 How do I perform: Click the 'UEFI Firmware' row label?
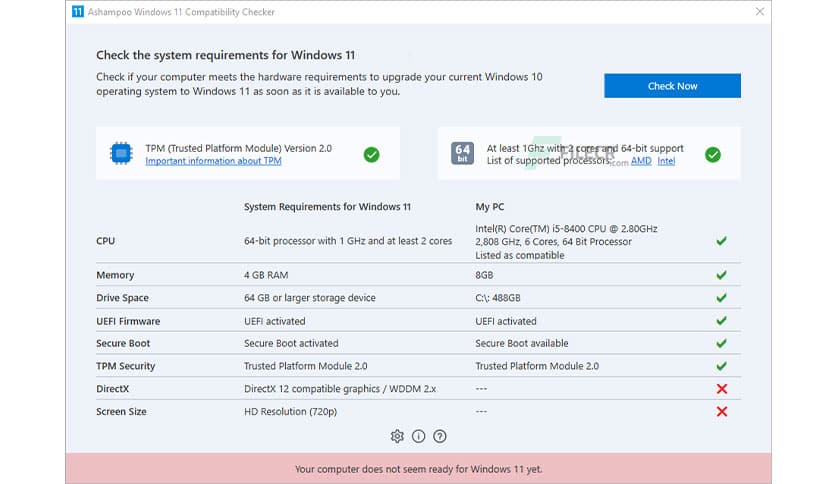(128, 321)
